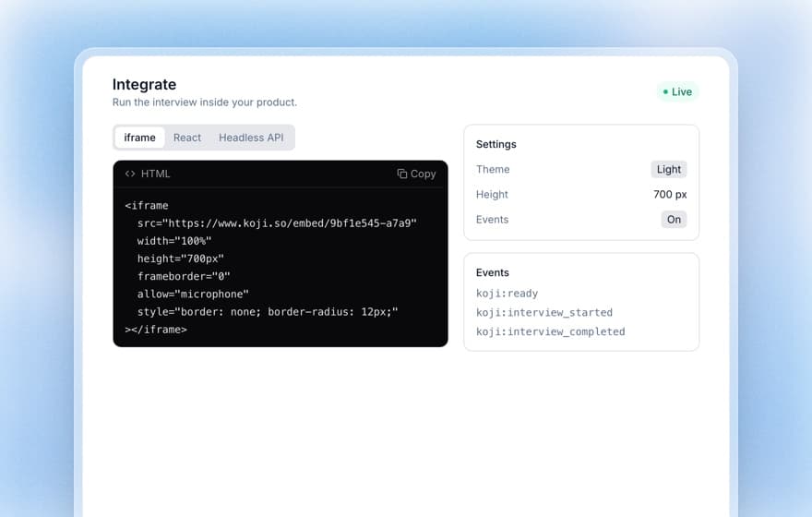812x517 pixels.
Task: Click the Theme label in Settings
Action: (x=493, y=169)
